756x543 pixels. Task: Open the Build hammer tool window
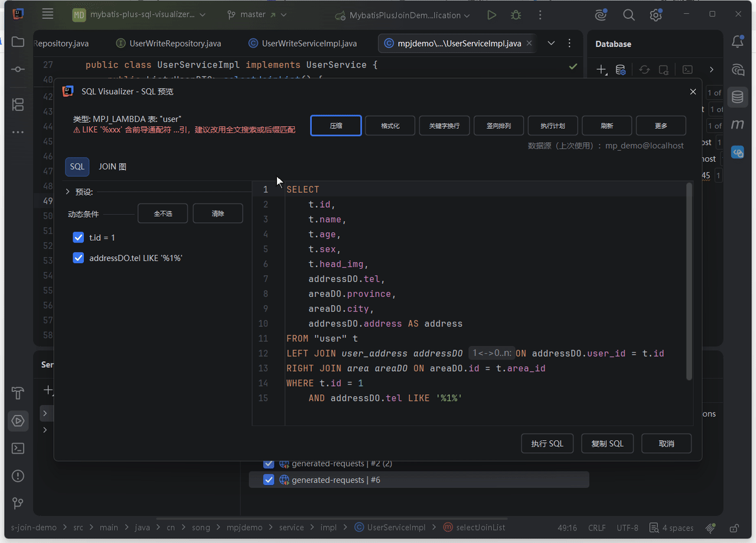click(x=18, y=393)
